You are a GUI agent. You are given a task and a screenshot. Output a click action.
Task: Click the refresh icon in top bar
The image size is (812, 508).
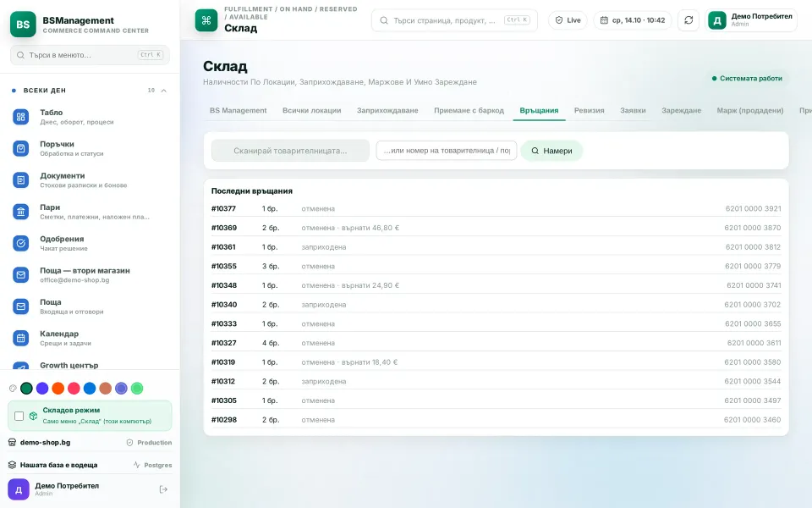(689, 20)
